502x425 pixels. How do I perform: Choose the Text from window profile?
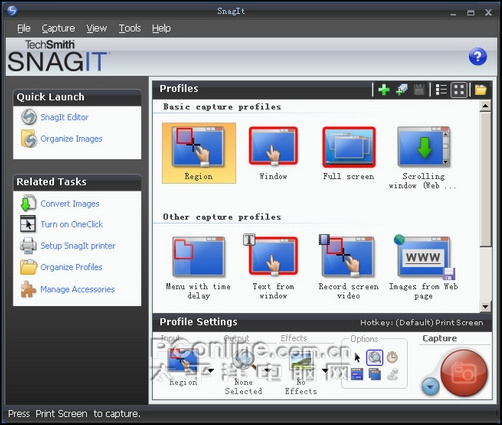pyautogui.click(x=273, y=267)
